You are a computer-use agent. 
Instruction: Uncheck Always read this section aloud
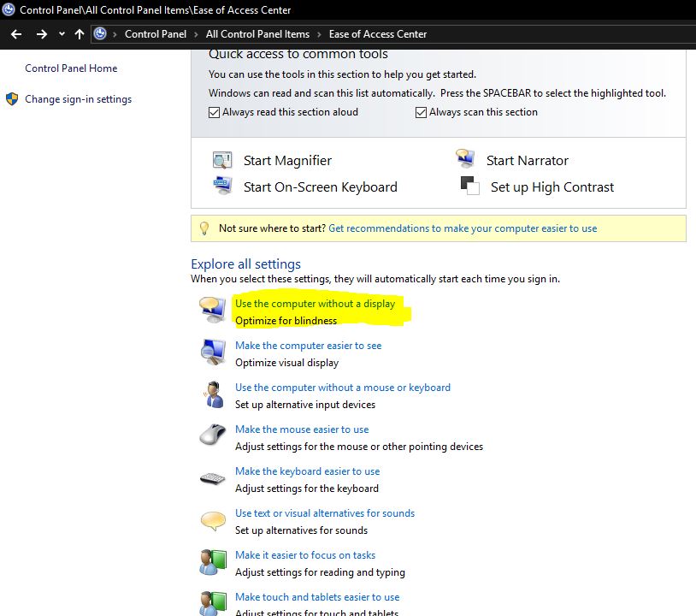click(x=214, y=112)
